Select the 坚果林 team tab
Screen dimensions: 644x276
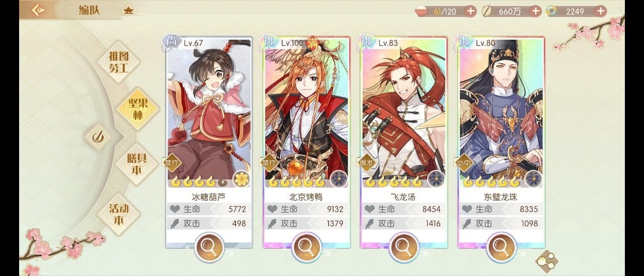click(137, 109)
